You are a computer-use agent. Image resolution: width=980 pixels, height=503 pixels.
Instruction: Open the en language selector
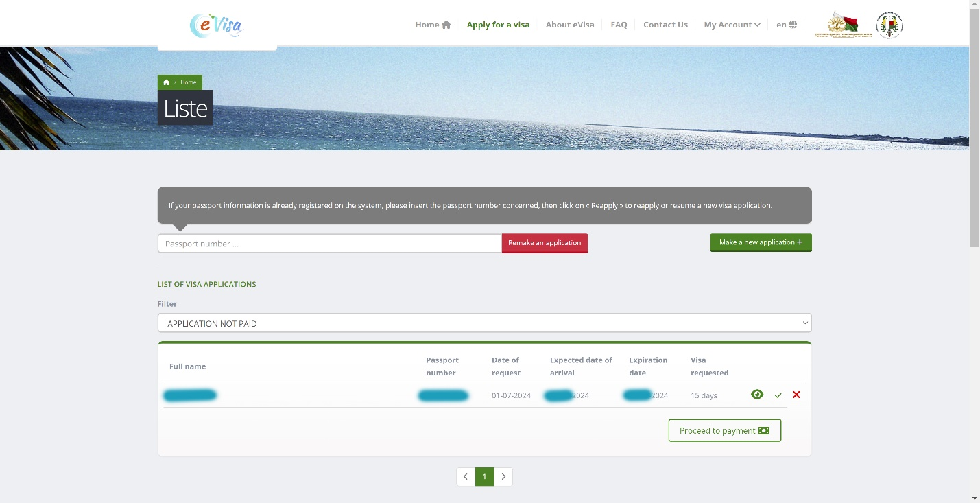coord(786,25)
